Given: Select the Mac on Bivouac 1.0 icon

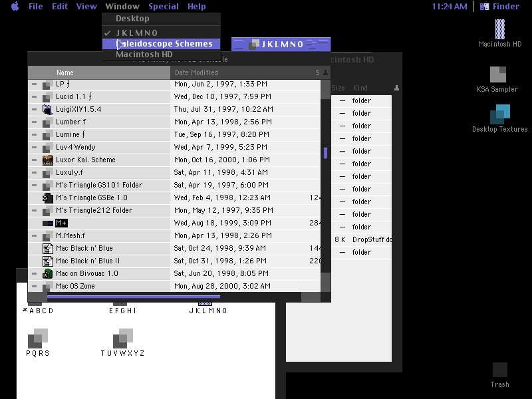Looking at the screenshot, I should point(47,274).
